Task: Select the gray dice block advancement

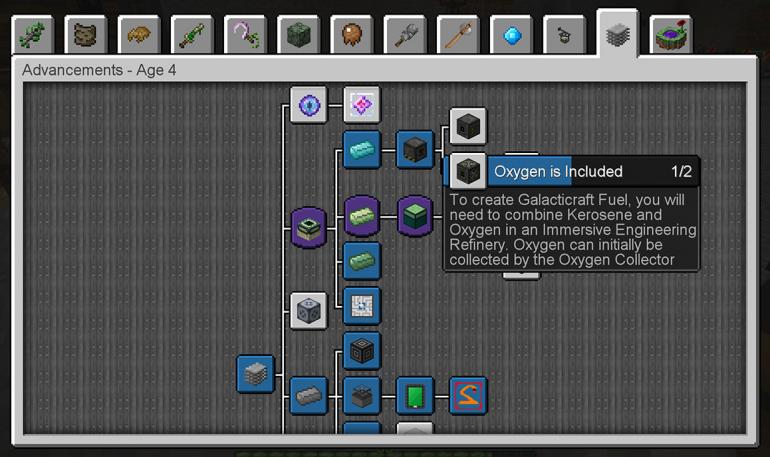Action: click(x=308, y=311)
